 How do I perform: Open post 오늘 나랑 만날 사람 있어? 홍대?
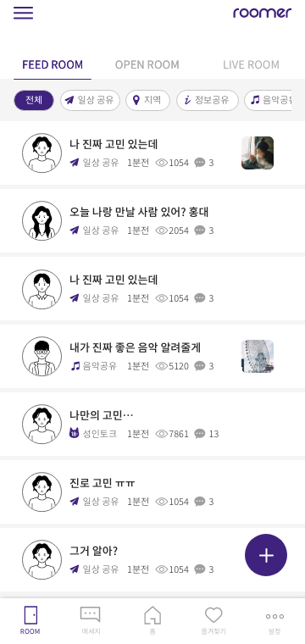[x=152, y=221]
